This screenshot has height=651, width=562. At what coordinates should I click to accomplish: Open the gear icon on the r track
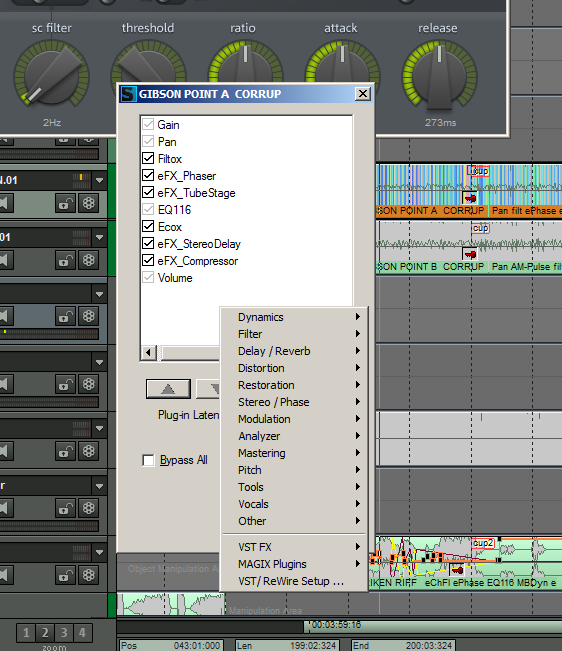88,508
